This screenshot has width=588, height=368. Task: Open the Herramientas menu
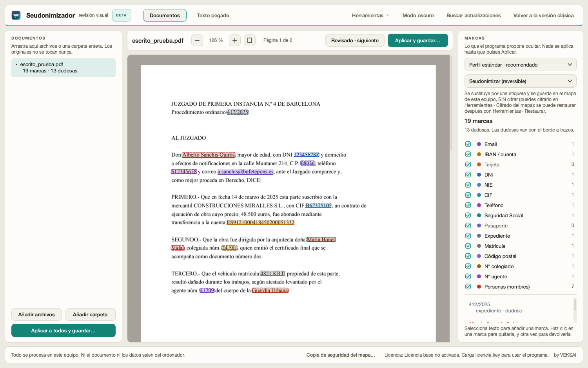pyautogui.click(x=370, y=15)
